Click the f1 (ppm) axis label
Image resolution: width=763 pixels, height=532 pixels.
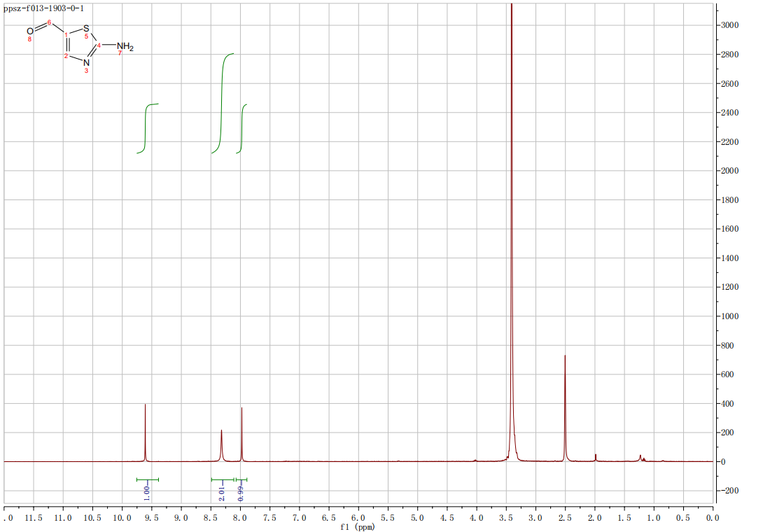358,527
